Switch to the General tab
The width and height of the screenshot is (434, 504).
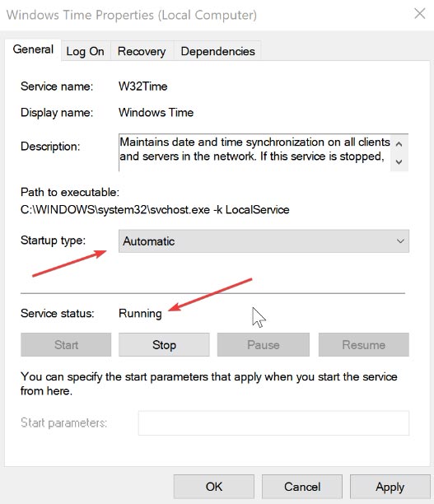click(x=33, y=49)
